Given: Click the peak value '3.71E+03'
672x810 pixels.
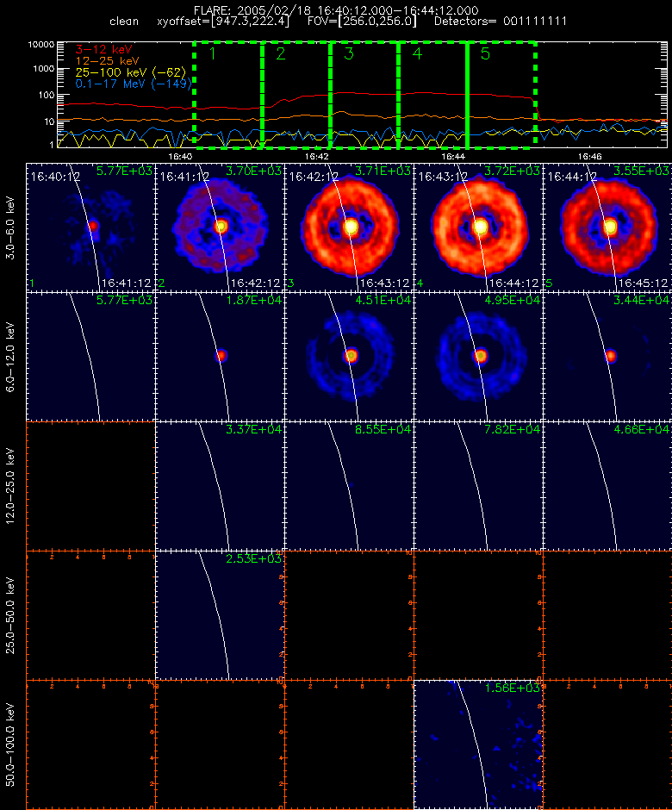Looking at the screenshot, I should pyautogui.click(x=383, y=171).
